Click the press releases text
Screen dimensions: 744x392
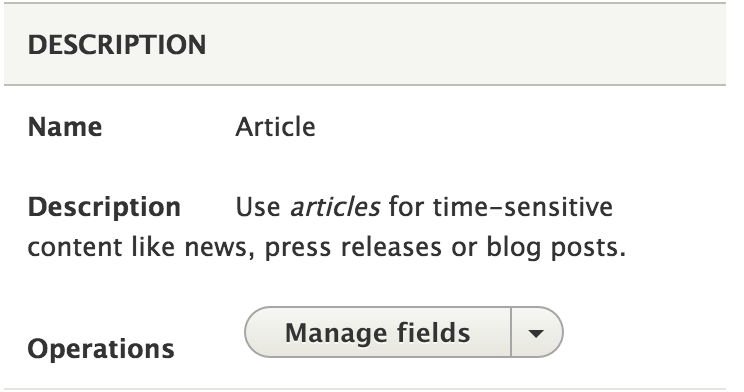pyautogui.click(x=353, y=248)
